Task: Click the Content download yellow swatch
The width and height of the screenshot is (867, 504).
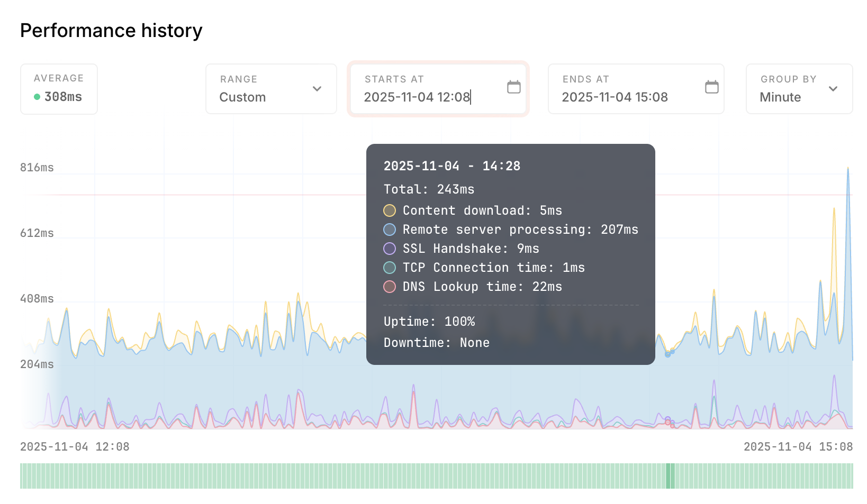Action: click(390, 210)
